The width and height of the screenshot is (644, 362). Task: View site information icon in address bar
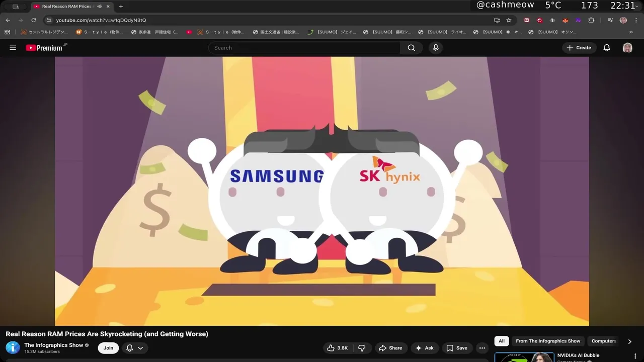(49, 20)
